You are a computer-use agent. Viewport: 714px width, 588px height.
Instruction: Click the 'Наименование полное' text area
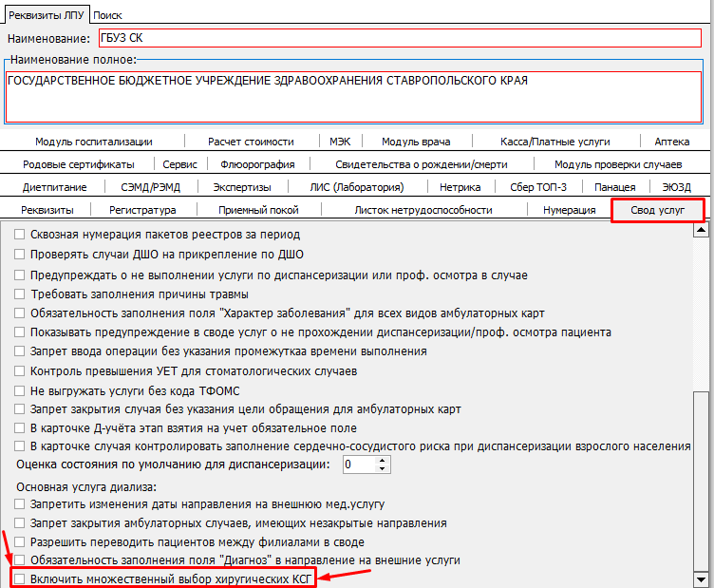356,95
